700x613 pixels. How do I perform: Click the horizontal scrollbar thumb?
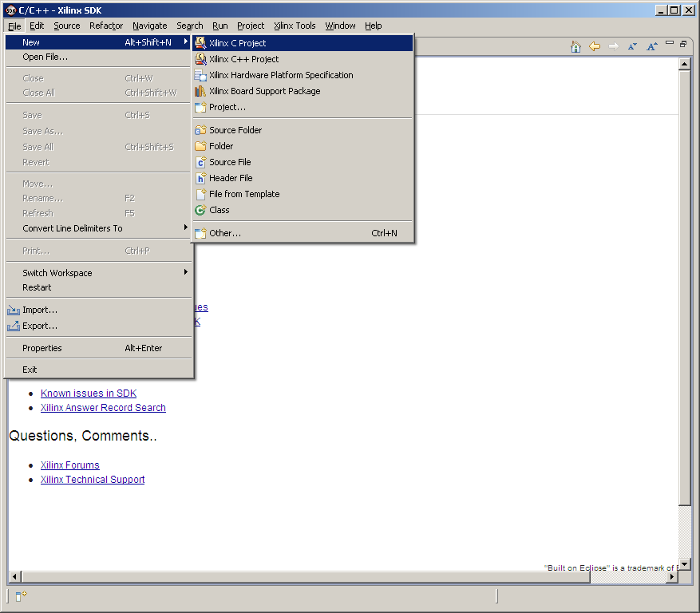coord(306,577)
